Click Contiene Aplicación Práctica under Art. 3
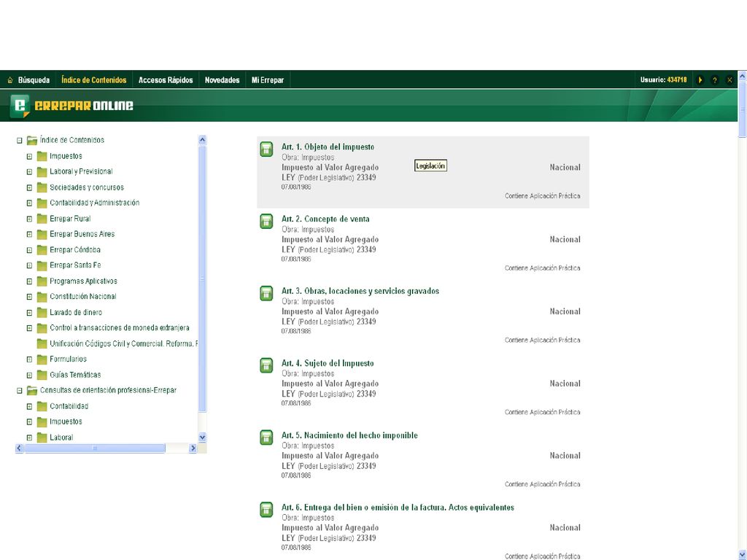Screen dimensions: 747x560 coord(543,340)
